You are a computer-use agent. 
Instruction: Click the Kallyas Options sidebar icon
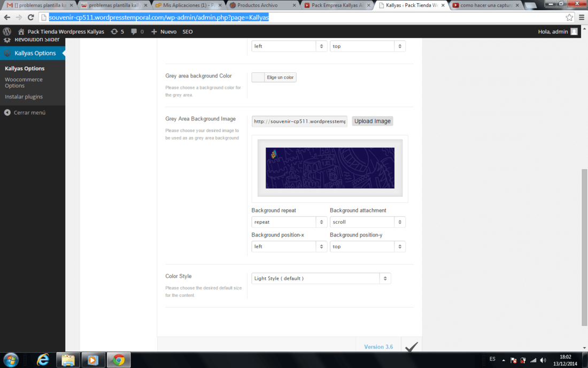pos(7,53)
